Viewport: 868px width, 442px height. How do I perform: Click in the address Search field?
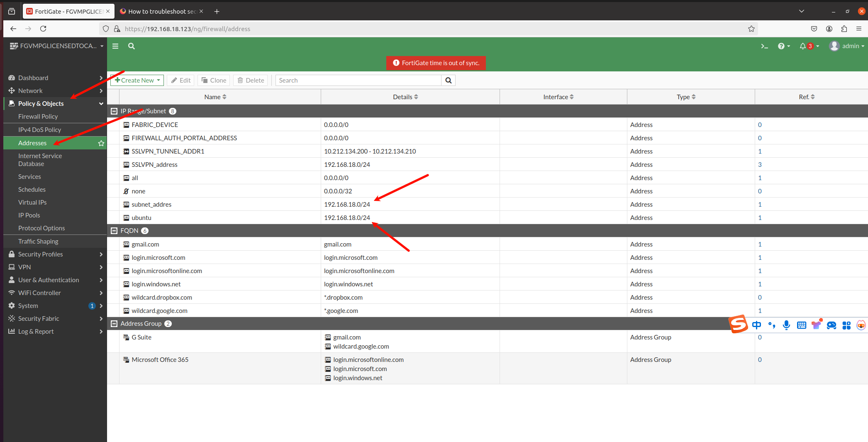[x=358, y=81]
